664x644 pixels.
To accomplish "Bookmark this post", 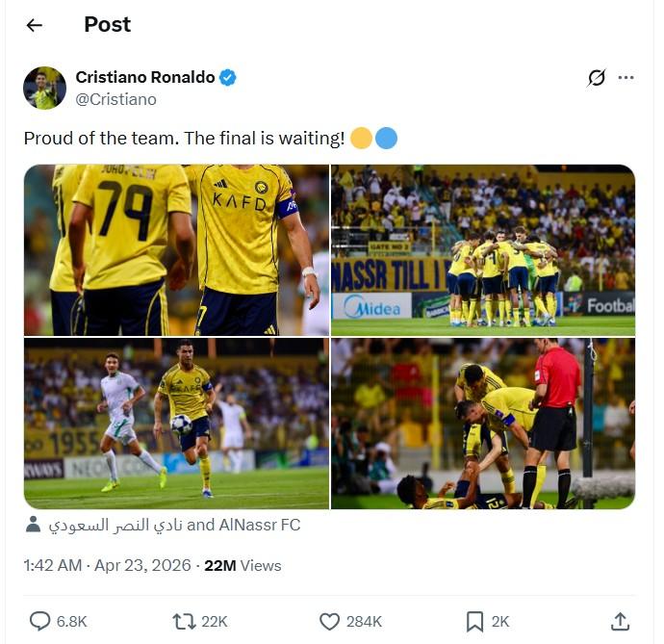I will [x=474, y=621].
